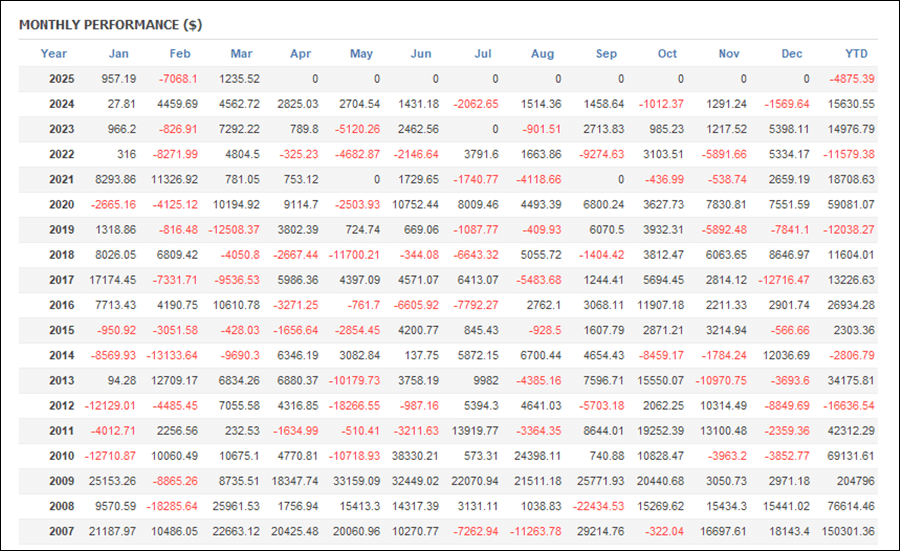The width and height of the screenshot is (900, 551).
Task: Select the 2010 Jun value 38330.21
Action: pos(415,456)
